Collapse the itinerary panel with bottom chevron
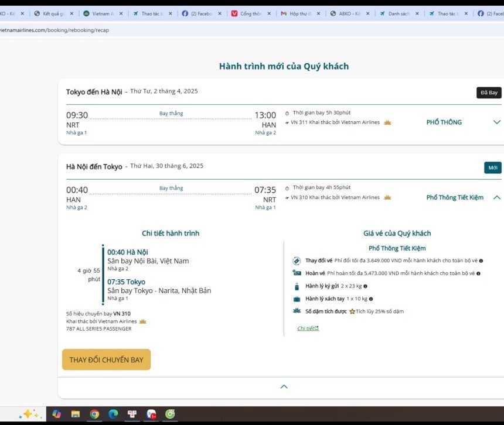504x425 pixels. pos(284,386)
